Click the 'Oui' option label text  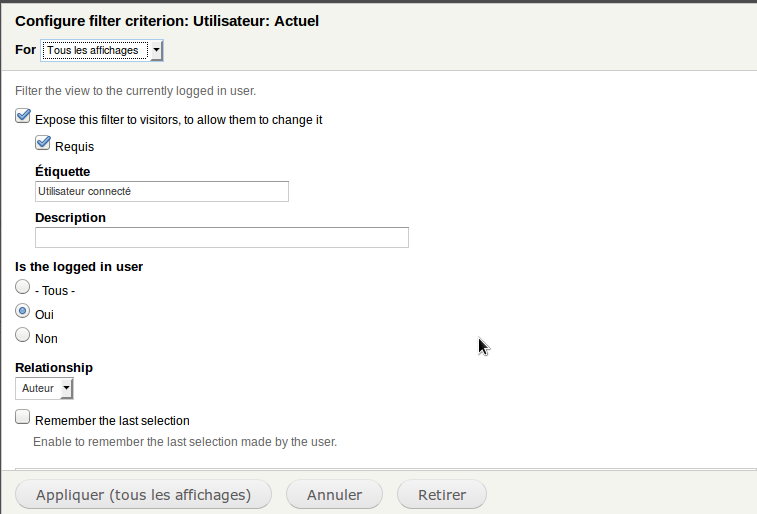(x=44, y=315)
